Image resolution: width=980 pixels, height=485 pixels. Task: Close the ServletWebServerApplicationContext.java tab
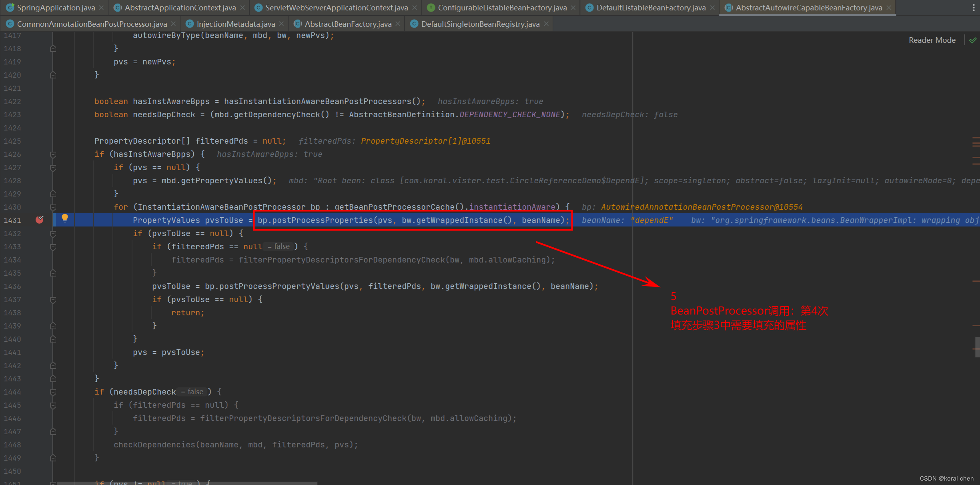[415, 8]
